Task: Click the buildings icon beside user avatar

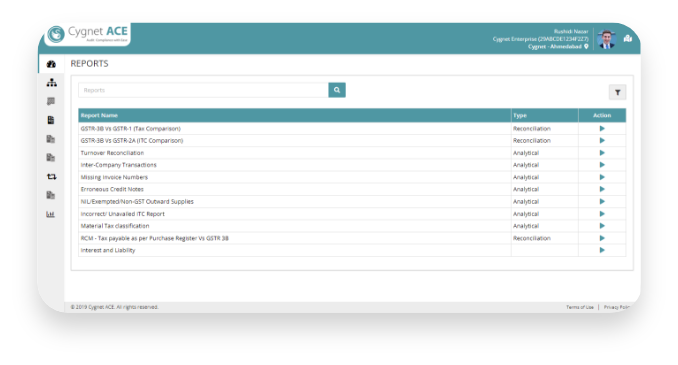Action: 628,39
